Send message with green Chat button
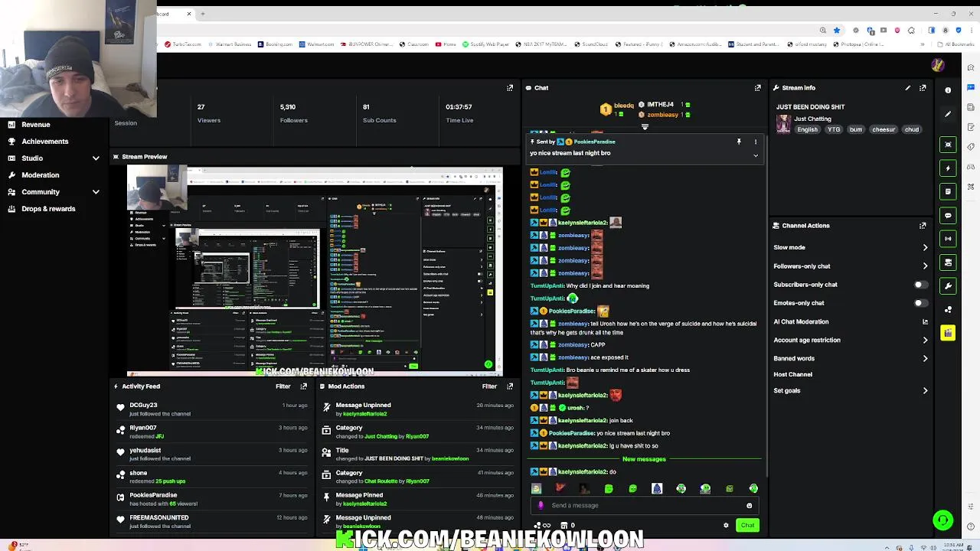980x551 pixels. pos(747,525)
